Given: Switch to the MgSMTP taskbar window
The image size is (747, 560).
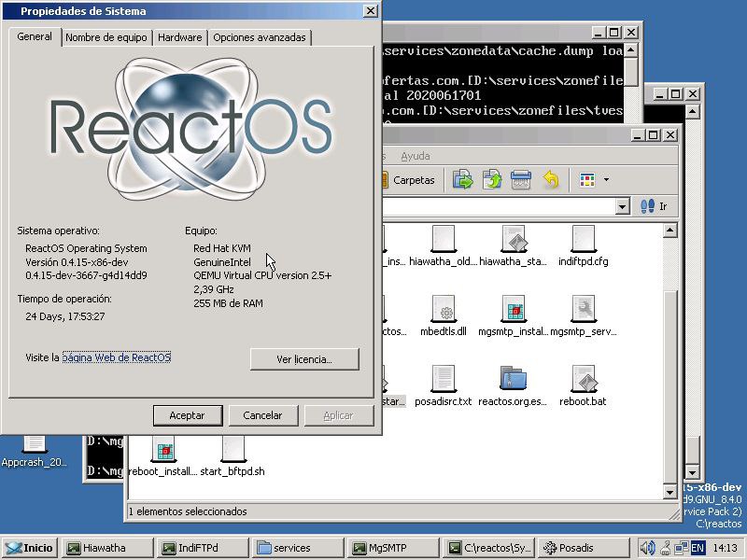Looking at the screenshot, I should coord(393,548).
